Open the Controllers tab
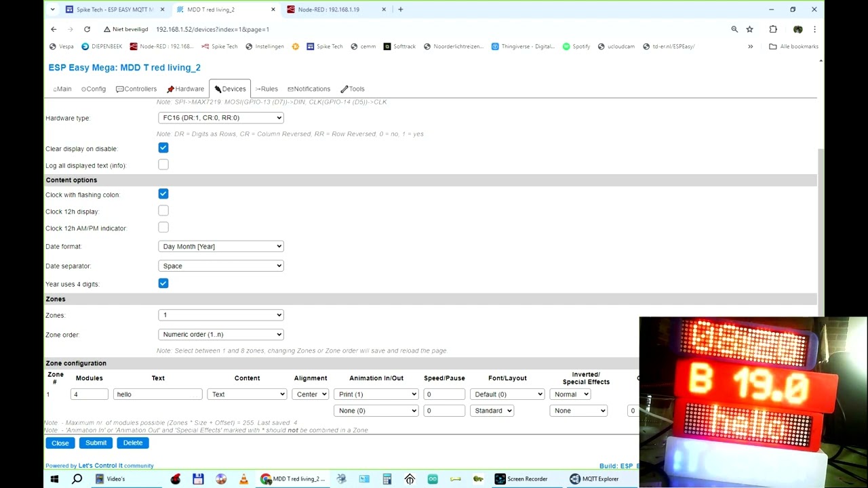The image size is (868, 488). click(x=136, y=89)
